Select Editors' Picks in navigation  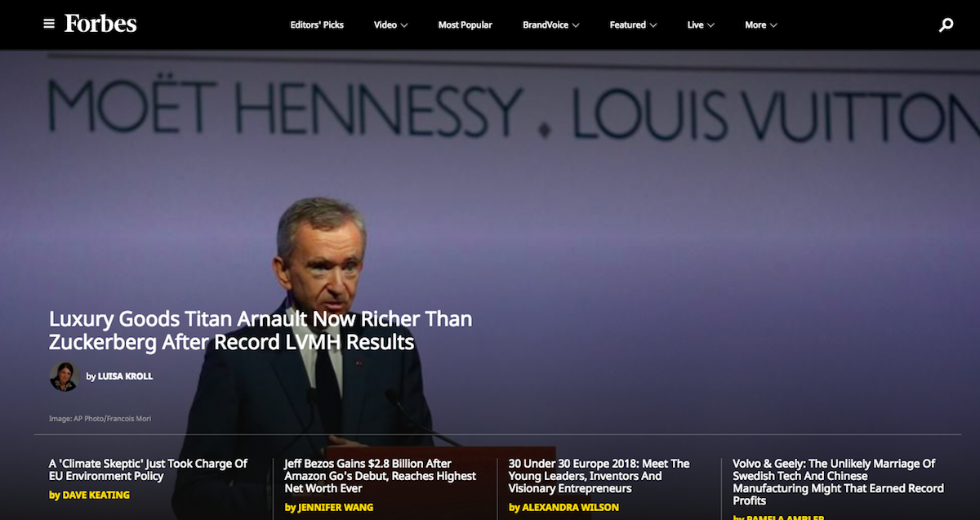tap(317, 25)
